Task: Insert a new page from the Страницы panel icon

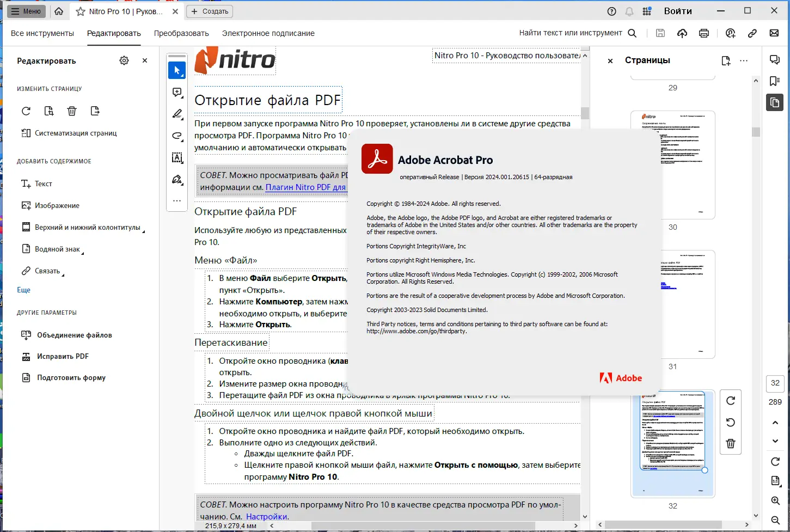Action: click(726, 60)
